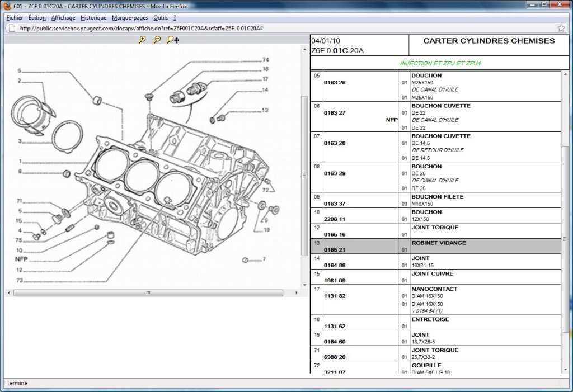Click the Firefox logo in the title bar
The image size is (573, 392).
tap(7, 6)
